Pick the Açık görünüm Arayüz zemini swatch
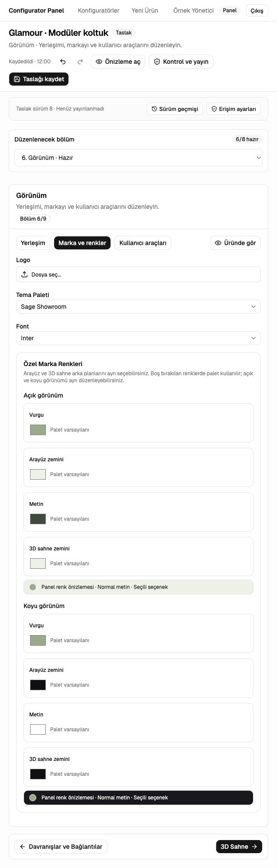This screenshot has height=868, width=277. (x=38, y=474)
